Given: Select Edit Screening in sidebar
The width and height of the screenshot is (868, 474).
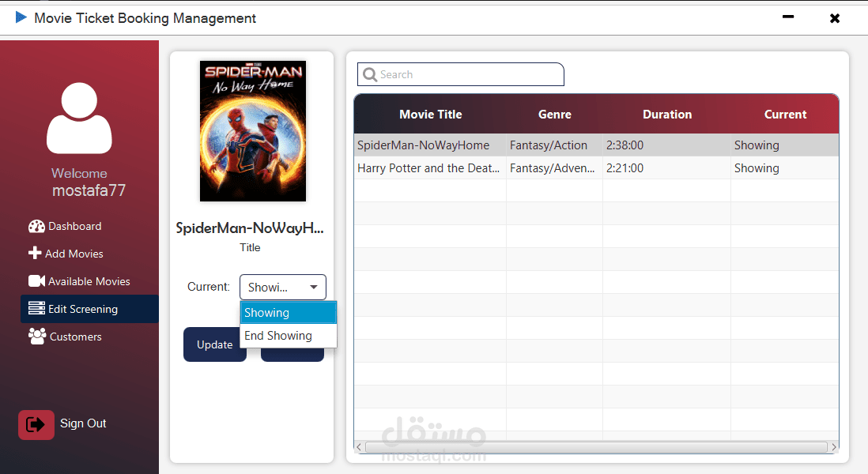Looking at the screenshot, I should tap(89, 309).
